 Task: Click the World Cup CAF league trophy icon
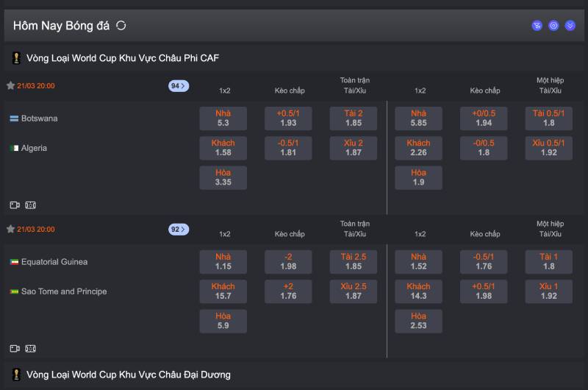pyautogui.click(x=16, y=57)
